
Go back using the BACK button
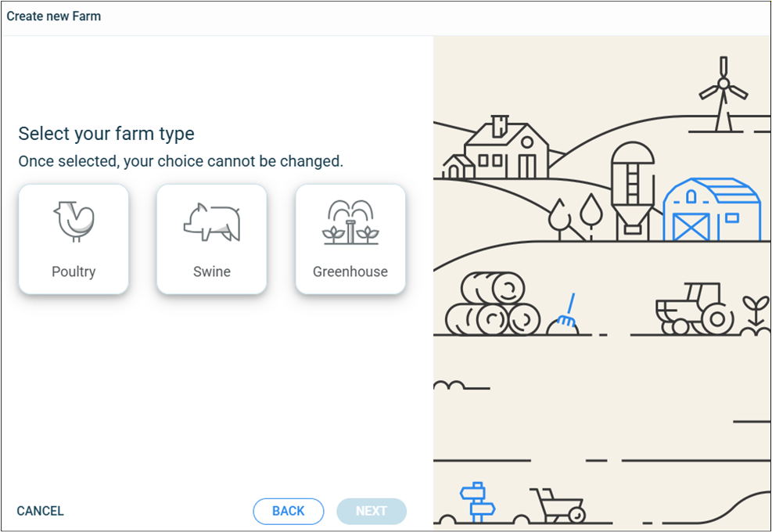coord(289,511)
